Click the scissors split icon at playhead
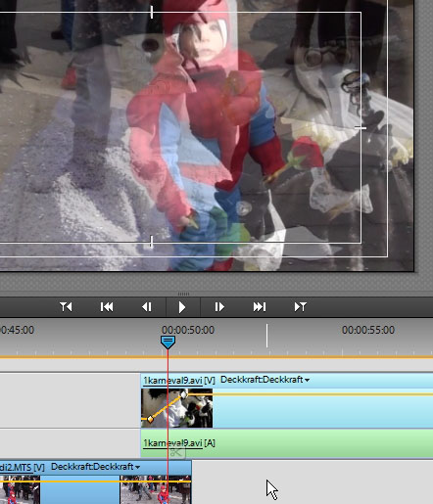Screen dimensions: 433x504 (175, 452)
